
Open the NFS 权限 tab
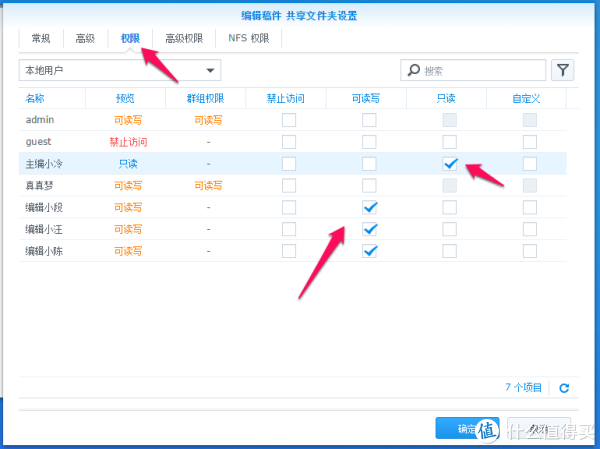[x=249, y=38]
